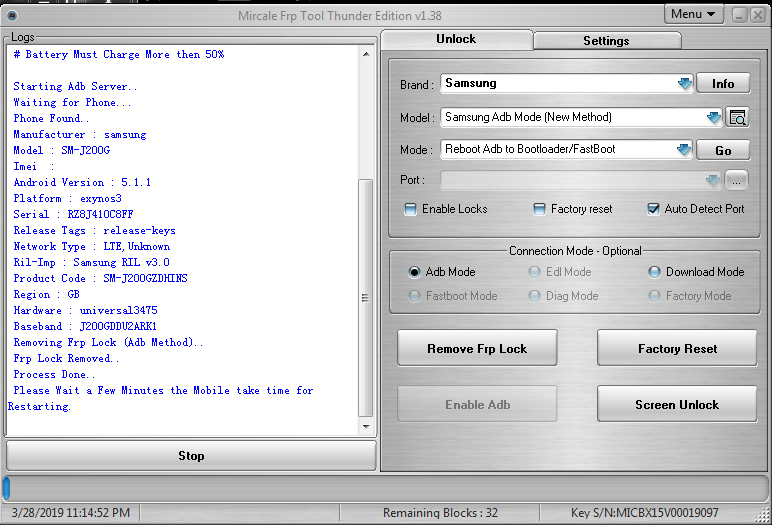Click the Stop button
772x525 pixels.
tap(191, 456)
